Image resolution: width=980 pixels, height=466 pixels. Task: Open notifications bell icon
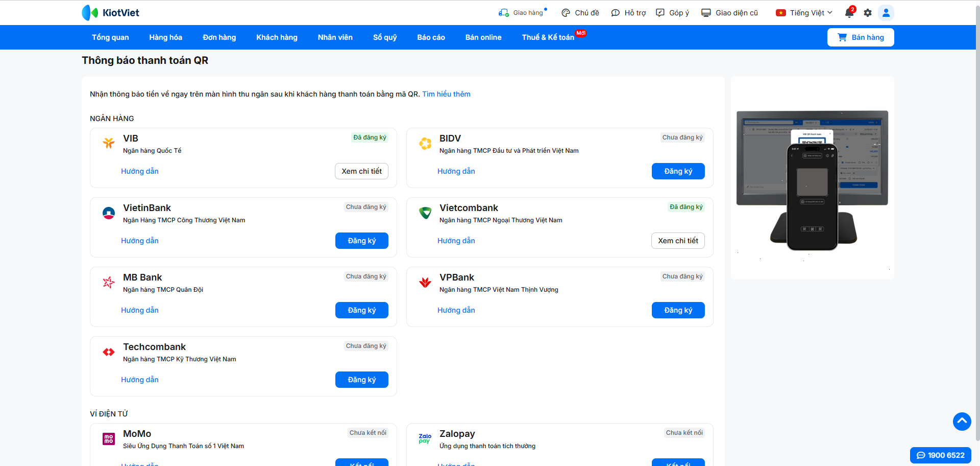click(x=849, y=13)
